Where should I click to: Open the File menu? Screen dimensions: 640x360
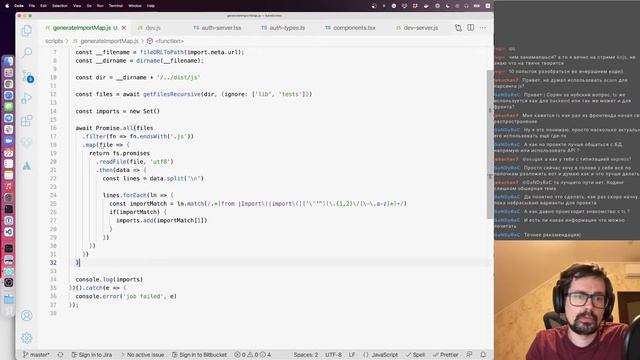point(32,6)
